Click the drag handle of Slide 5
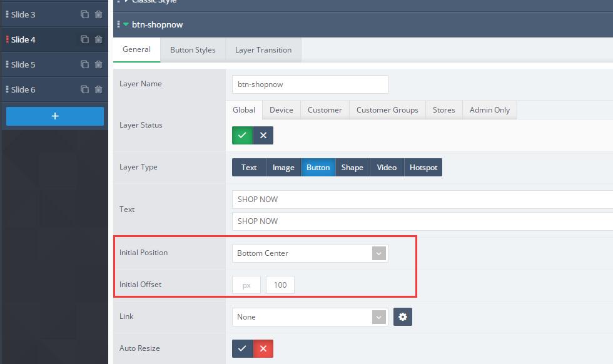This screenshot has width=613, height=364. tap(7, 64)
